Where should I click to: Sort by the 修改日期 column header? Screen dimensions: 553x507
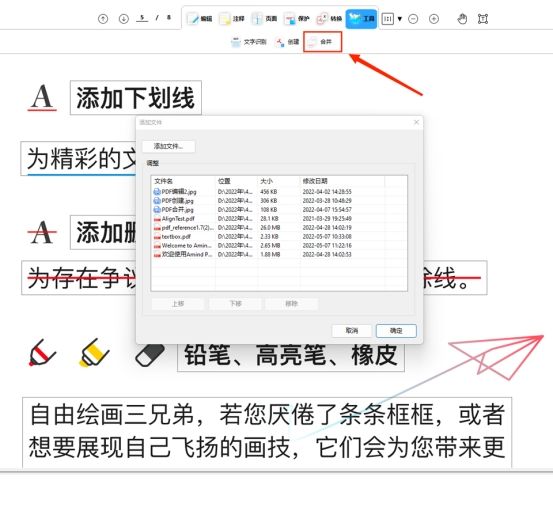pos(342,181)
